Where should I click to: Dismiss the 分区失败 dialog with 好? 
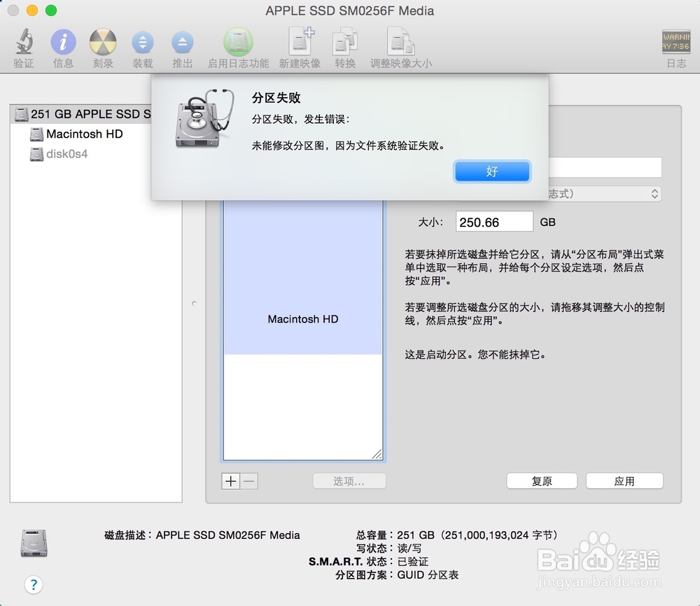point(492,171)
